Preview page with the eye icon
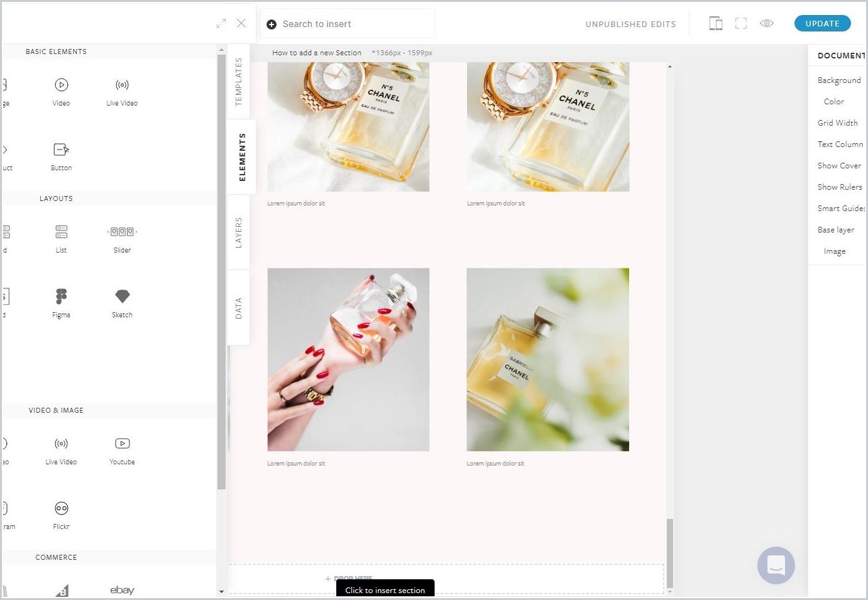This screenshot has width=868, height=600. (x=766, y=23)
